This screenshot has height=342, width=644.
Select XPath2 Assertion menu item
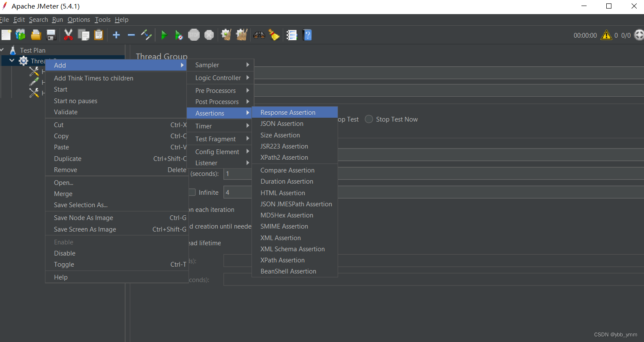(295, 157)
